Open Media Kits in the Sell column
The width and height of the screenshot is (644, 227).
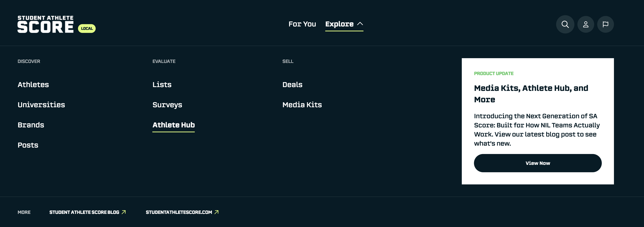(302, 105)
